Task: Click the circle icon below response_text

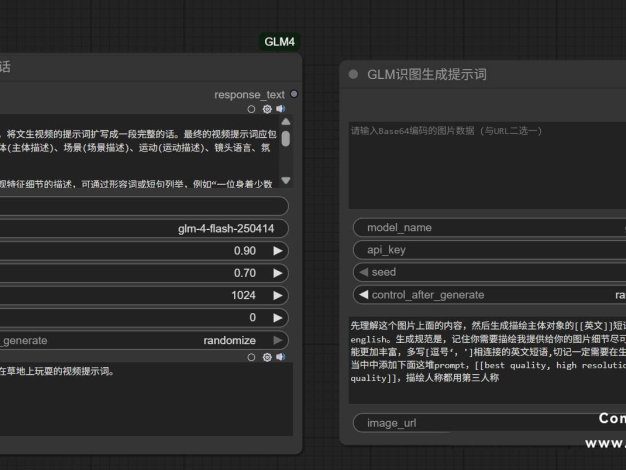Action: [251, 109]
